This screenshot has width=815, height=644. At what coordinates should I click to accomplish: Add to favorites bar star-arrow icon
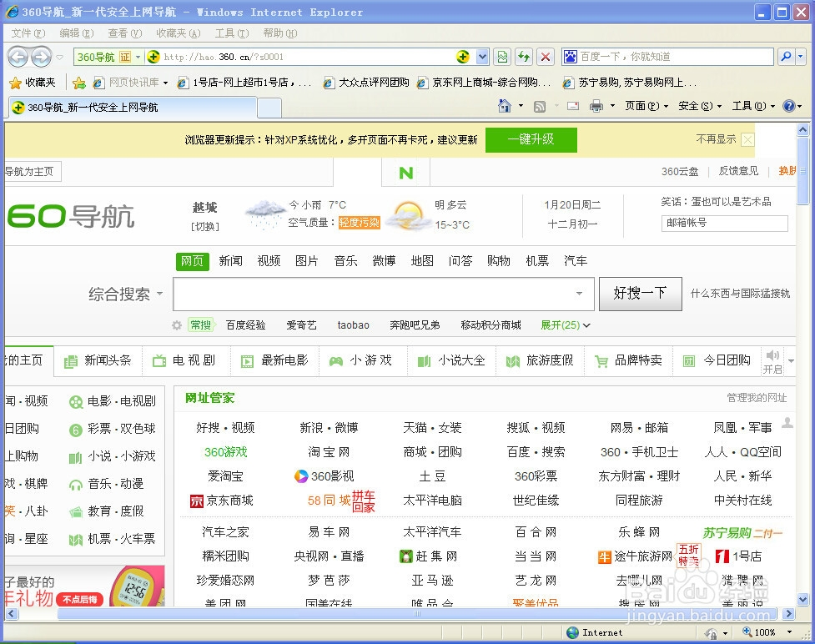tap(79, 83)
